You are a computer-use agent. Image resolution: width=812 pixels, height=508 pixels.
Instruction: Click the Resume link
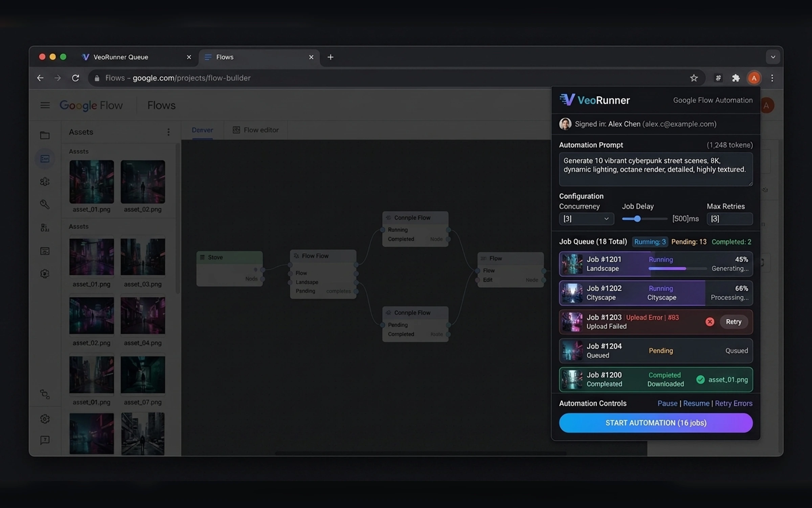click(x=696, y=403)
